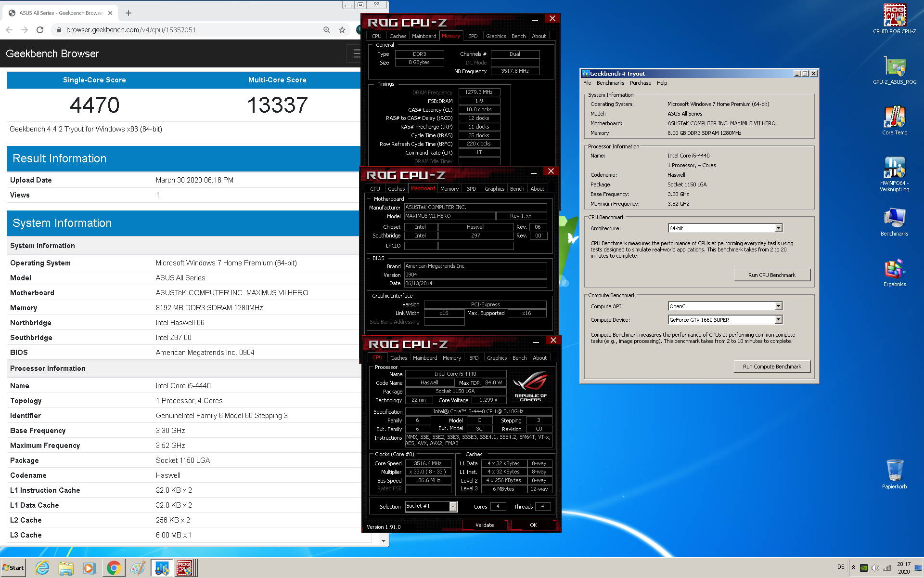Open Papierkorb recycle bin
The image size is (924, 578).
coord(894,474)
